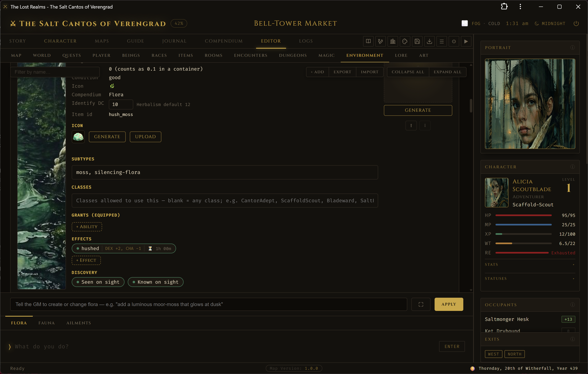Click the Import button
Screen dimensions: 588x374
tap(370, 72)
